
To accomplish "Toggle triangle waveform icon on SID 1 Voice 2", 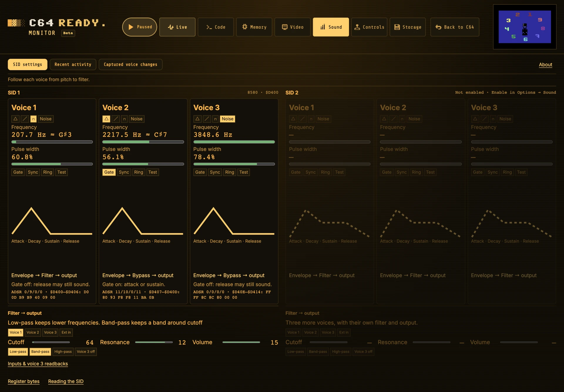I will 107,119.
